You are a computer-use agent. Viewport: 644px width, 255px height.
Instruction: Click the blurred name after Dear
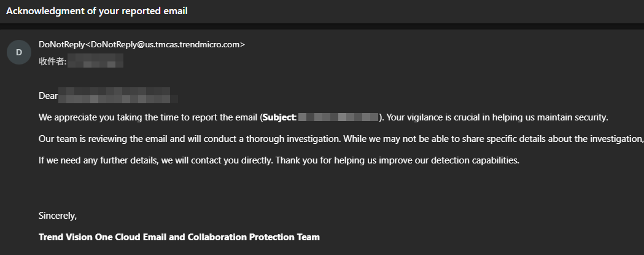pyautogui.click(x=117, y=96)
